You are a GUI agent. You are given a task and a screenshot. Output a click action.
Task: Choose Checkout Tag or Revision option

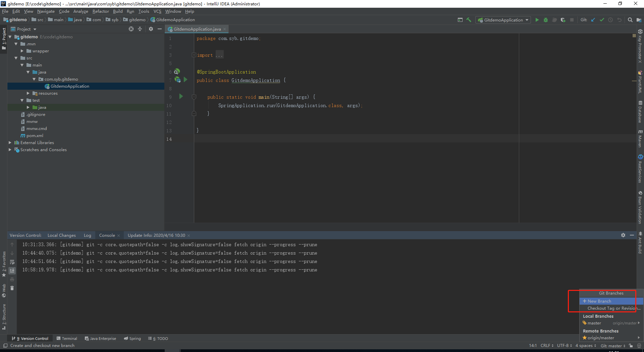point(611,308)
